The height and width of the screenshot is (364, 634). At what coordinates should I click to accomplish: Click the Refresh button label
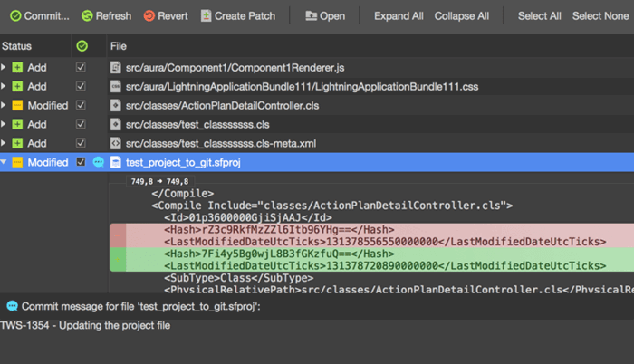tap(113, 16)
